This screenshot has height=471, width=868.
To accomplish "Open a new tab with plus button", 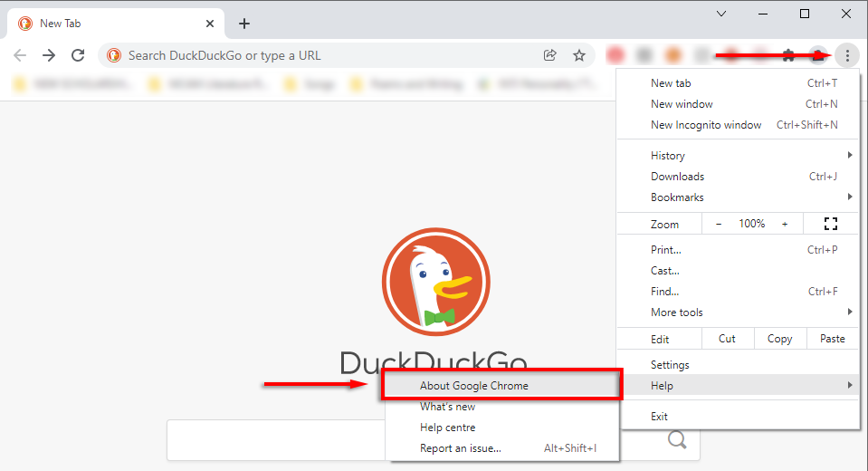I will pos(244,24).
